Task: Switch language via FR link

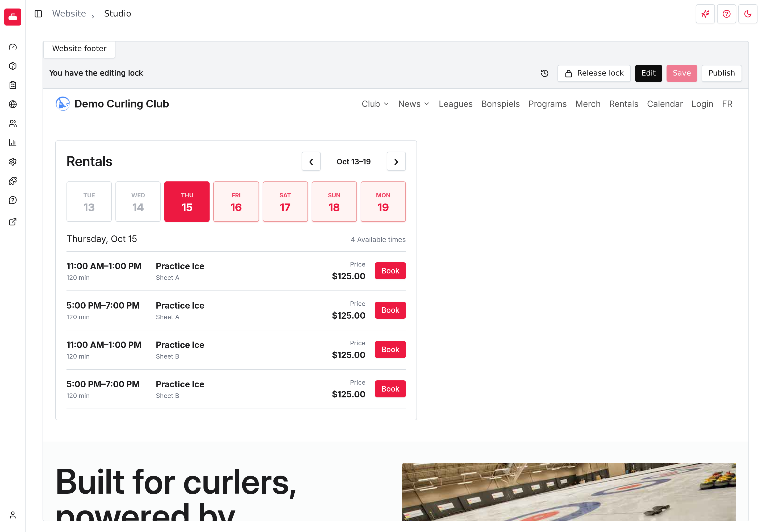Action: point(727,104)
